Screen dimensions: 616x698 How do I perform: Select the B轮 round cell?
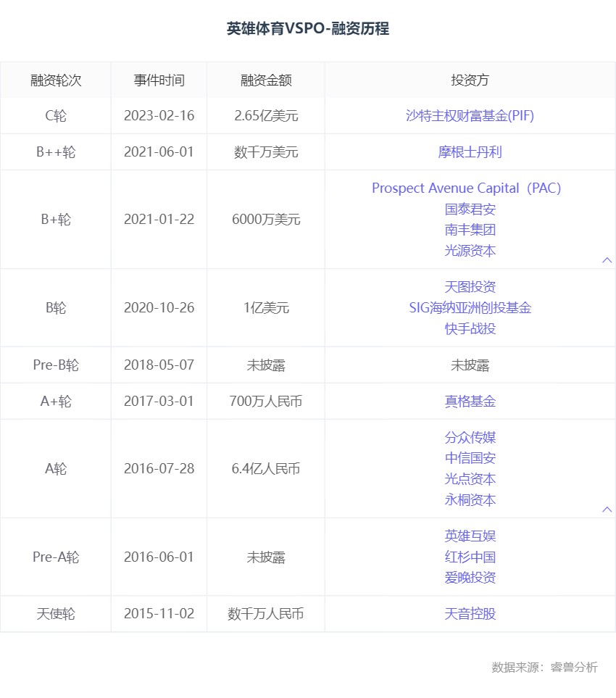[56, 308]
